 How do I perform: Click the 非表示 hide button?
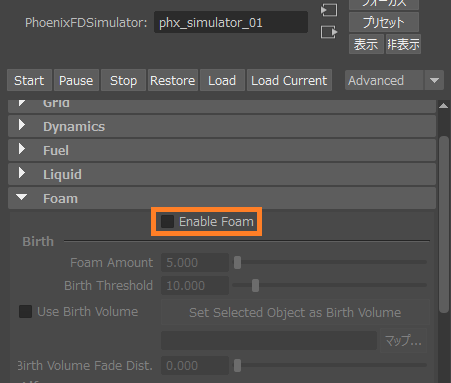click(x=403, y=44)
